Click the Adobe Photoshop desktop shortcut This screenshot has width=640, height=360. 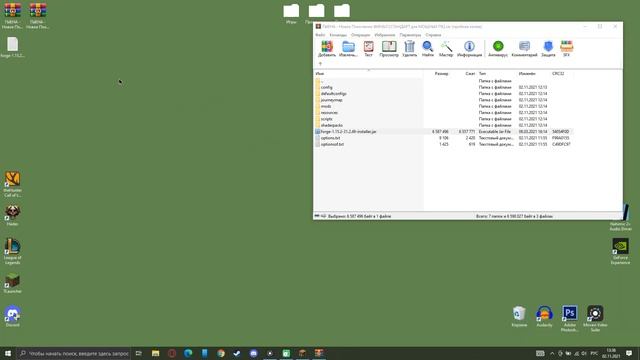click(x=570, y=318)
